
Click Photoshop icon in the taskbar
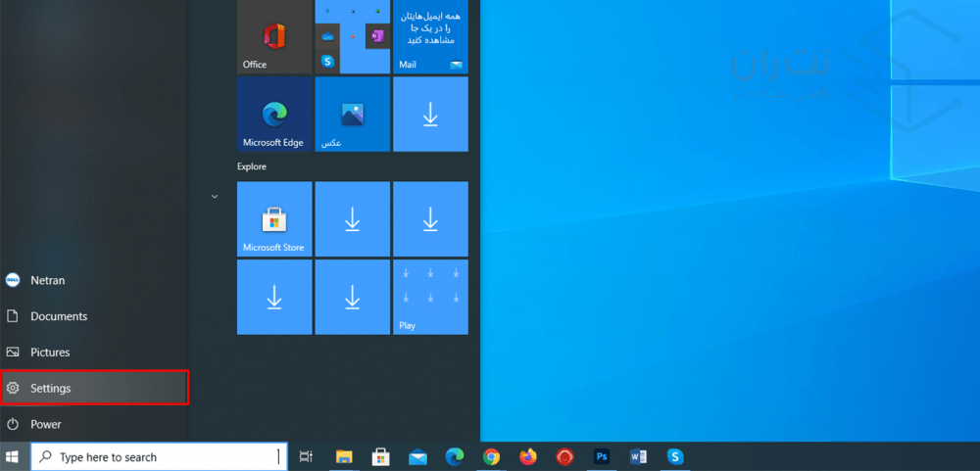pyautogui.click(x=602, y=456)
